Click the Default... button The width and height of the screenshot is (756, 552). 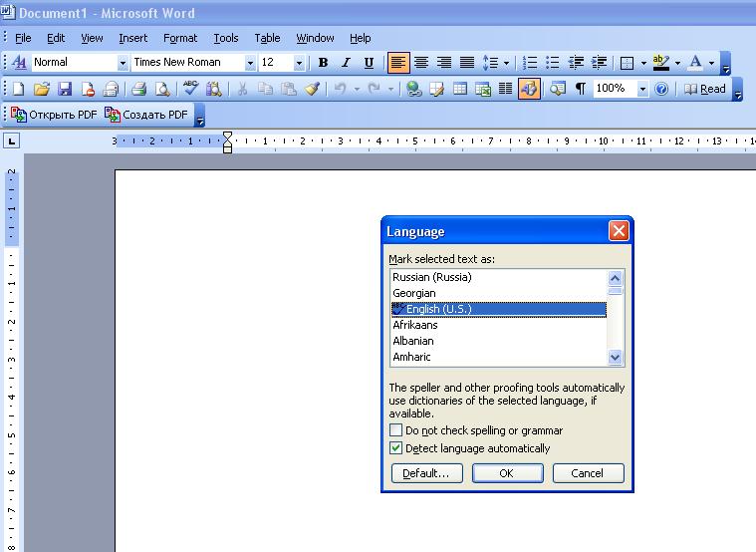426,473
